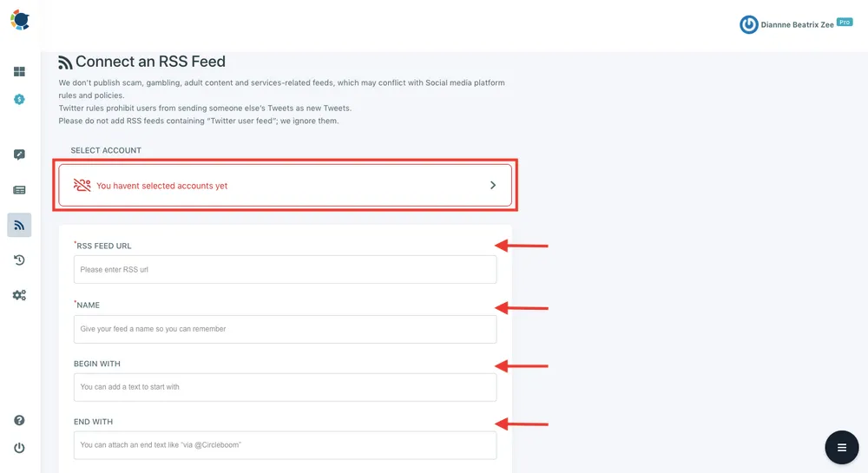This screenshot has height=473, width=868.
Task: Select the RSS feed icon in sidebar
Action: click(x=19, y=225)
